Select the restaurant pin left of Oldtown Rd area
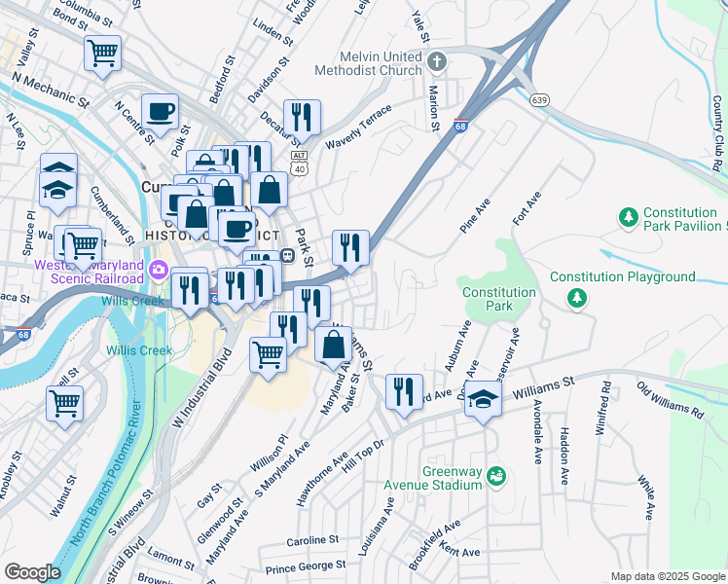Screen dimensions: 728x584 pyautogui.click(x=404, y=392)
